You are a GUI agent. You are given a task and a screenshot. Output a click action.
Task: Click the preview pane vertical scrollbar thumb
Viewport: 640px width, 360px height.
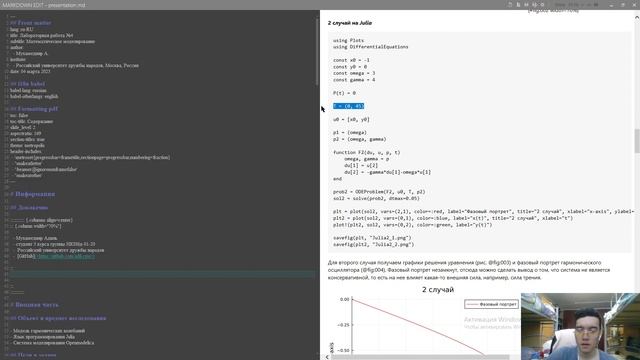(x=637, y=141)
